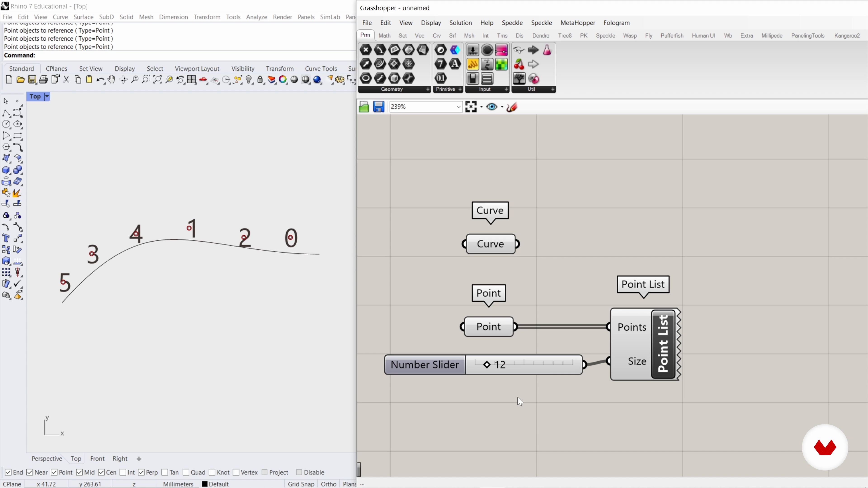Click the Rhino Command input line

[x=179, y=55]
